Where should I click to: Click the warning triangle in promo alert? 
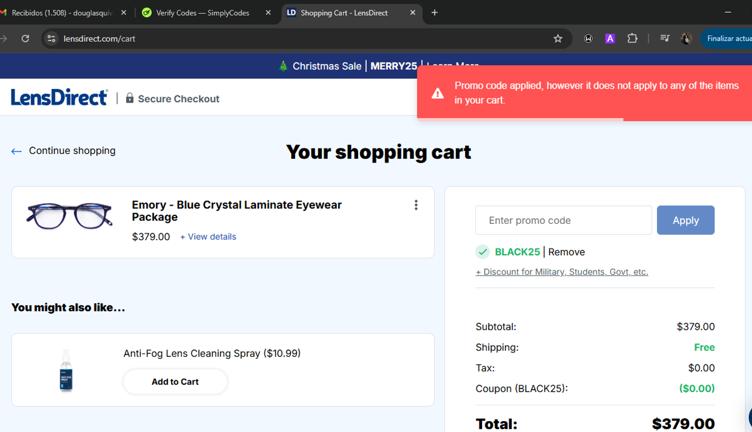pos(437,93)
